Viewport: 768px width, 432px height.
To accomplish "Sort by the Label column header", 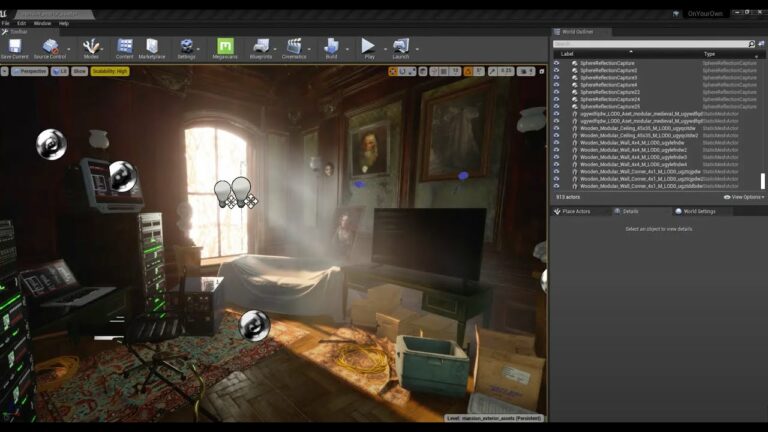I will (567, 54).
